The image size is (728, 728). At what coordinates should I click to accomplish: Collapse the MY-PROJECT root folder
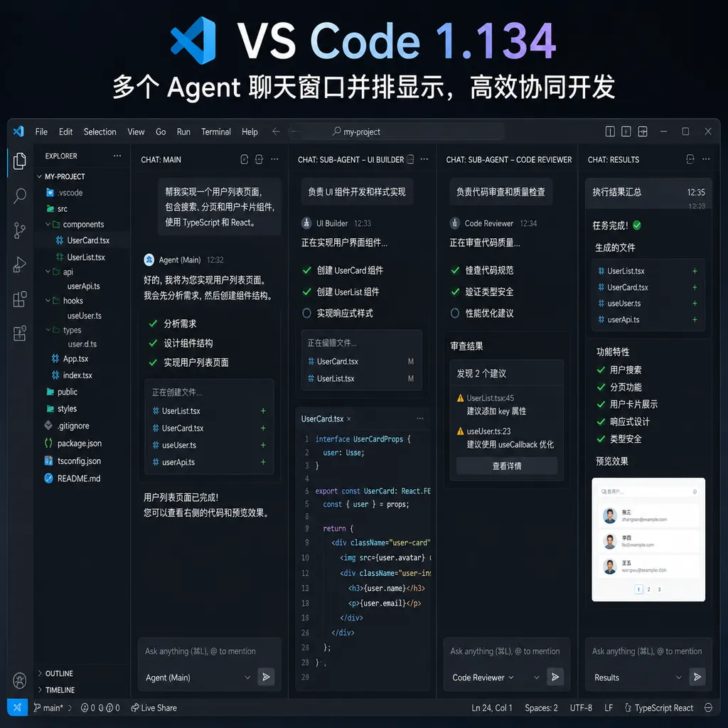40,176
